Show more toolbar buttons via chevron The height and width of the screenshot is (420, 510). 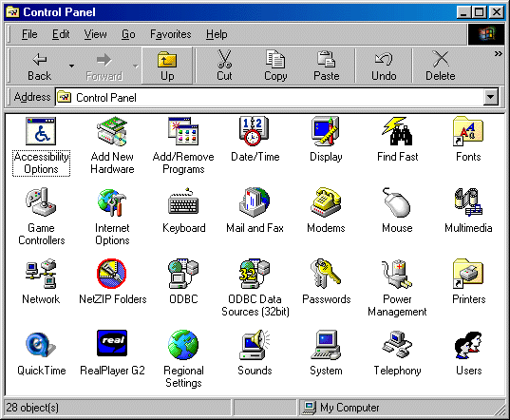click(x=499, y=53)
